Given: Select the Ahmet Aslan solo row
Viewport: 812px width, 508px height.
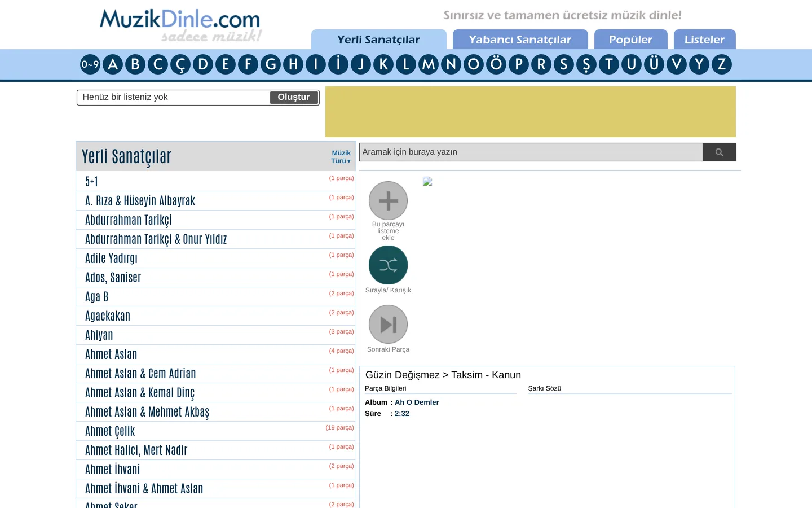Looking at the screenshot, I should click(x=216, y=354).
